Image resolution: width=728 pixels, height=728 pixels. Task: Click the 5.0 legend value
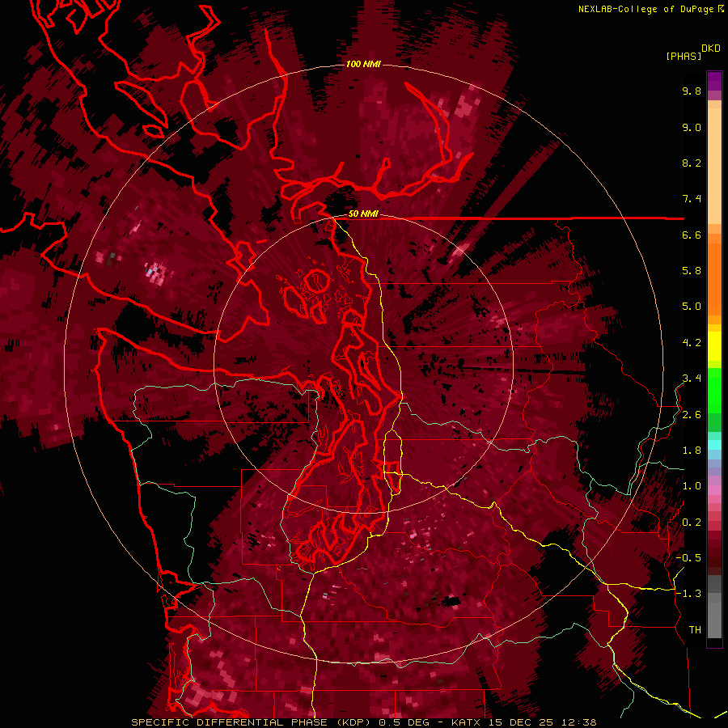(692, 307)
